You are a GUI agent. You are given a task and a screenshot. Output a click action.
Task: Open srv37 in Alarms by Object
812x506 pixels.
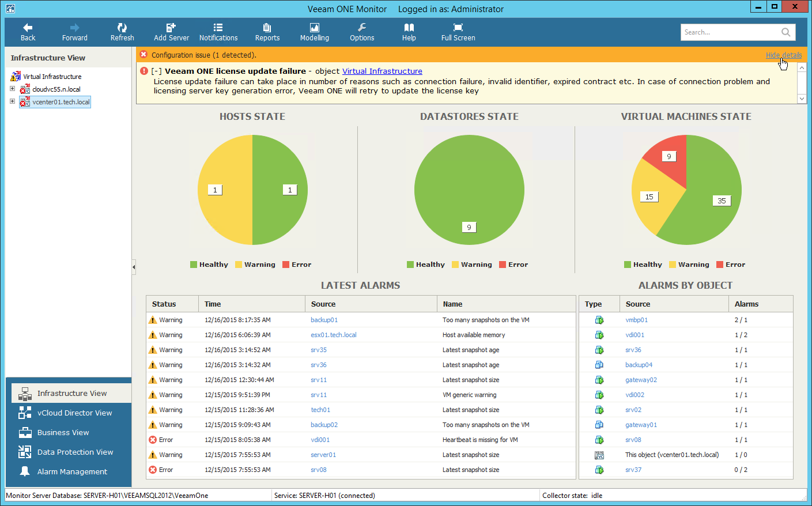[x=633, y=470]
